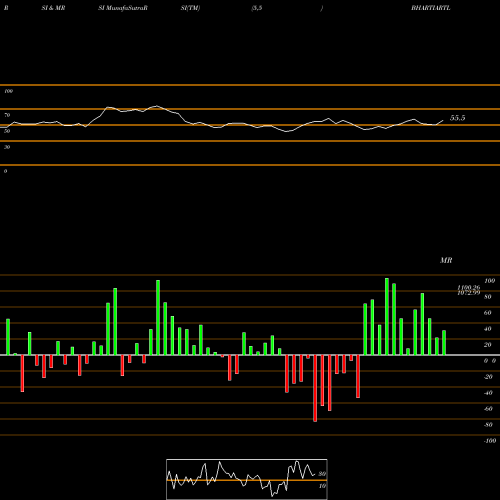Click the deepest red MR histogram bar
500x500 pixels.
315,388
